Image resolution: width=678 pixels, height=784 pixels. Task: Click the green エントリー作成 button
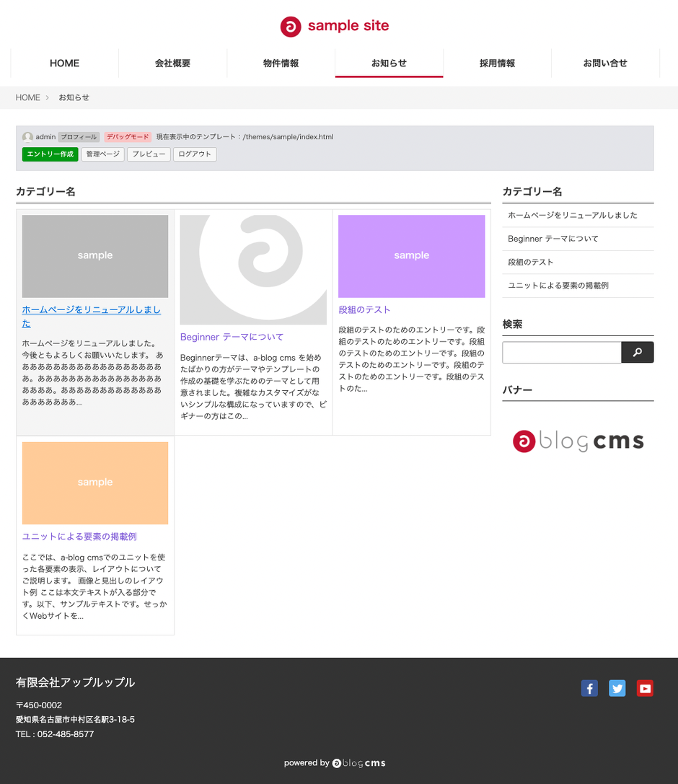50,154
